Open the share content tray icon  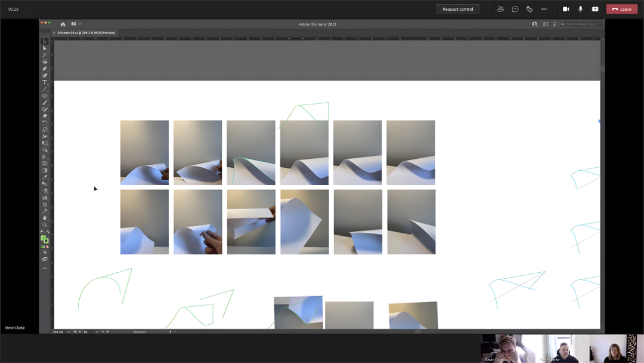595,9
